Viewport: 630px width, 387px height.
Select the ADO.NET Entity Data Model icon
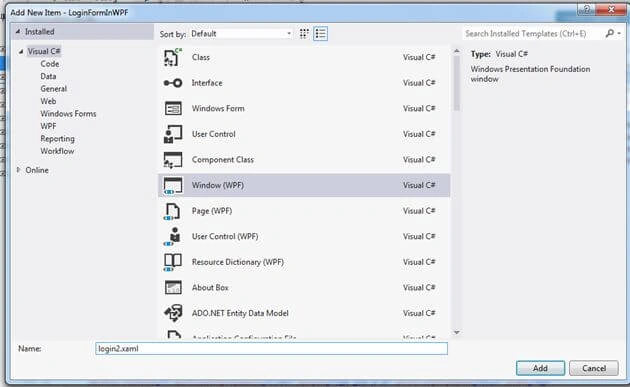(173, 313)
